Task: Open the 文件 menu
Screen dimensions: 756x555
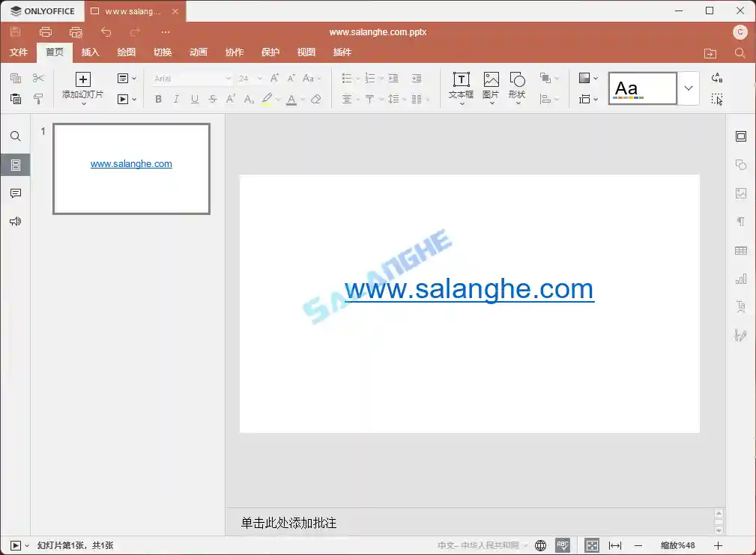Action: [18, 52]
